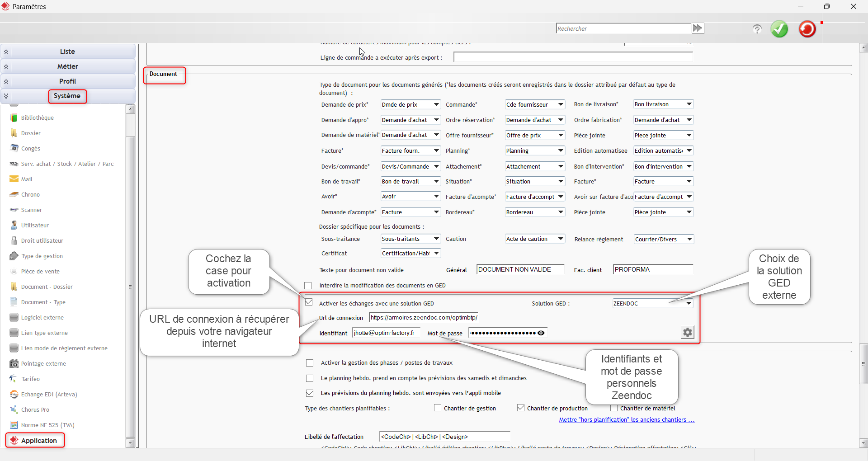Open Certificat Certification/Hab dropdown
This screenshot has height=461, width=868.
(x=410, y=253)
